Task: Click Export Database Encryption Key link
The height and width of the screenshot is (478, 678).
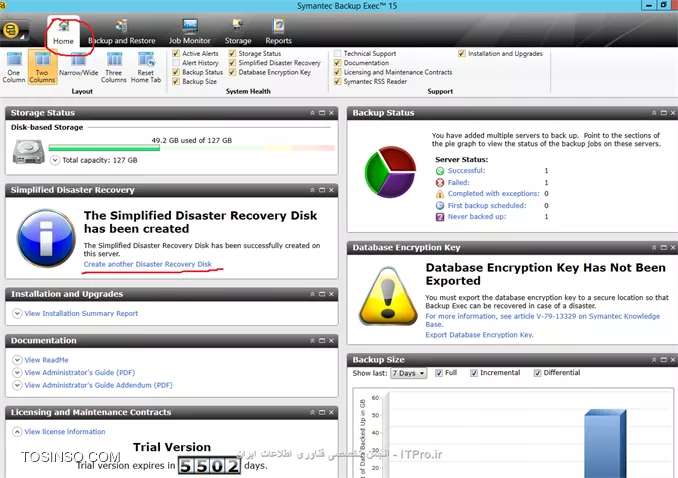Action: tap(479, 335)
